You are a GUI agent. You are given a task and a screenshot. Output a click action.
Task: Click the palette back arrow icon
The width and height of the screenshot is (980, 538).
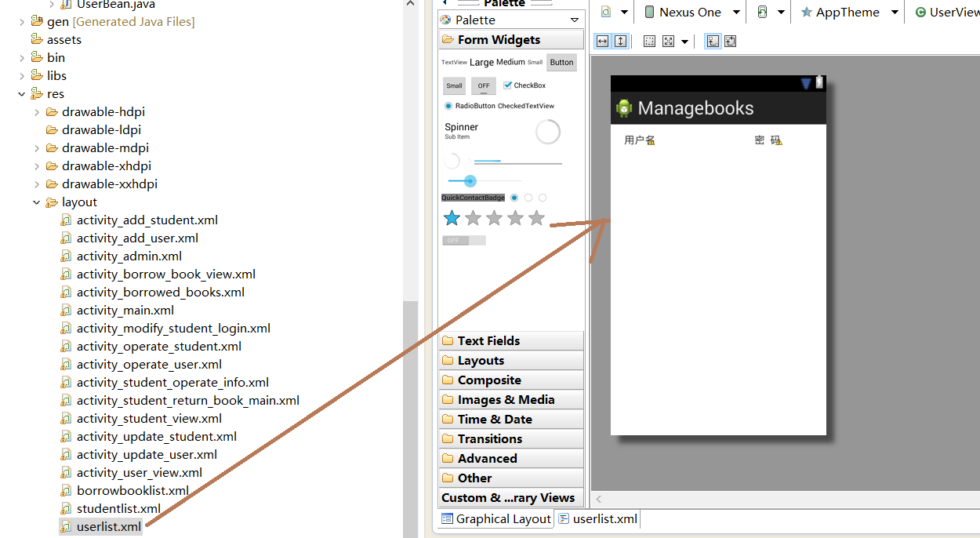445,3
